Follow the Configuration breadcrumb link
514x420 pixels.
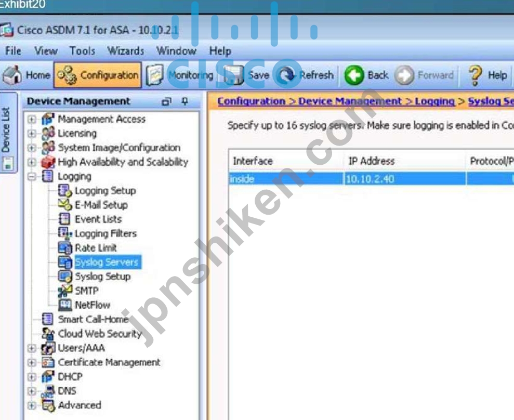251,101
